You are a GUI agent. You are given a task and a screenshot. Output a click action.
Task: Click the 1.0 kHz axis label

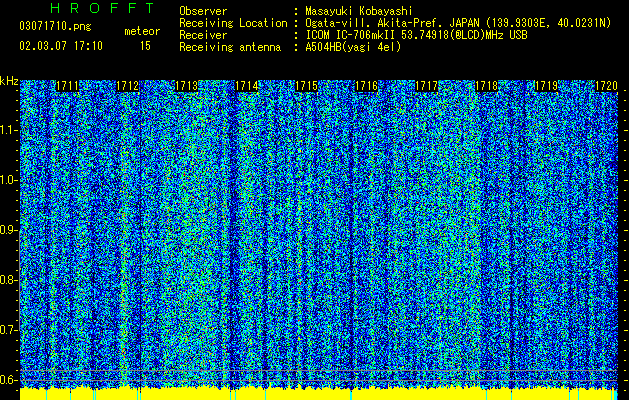8,180
